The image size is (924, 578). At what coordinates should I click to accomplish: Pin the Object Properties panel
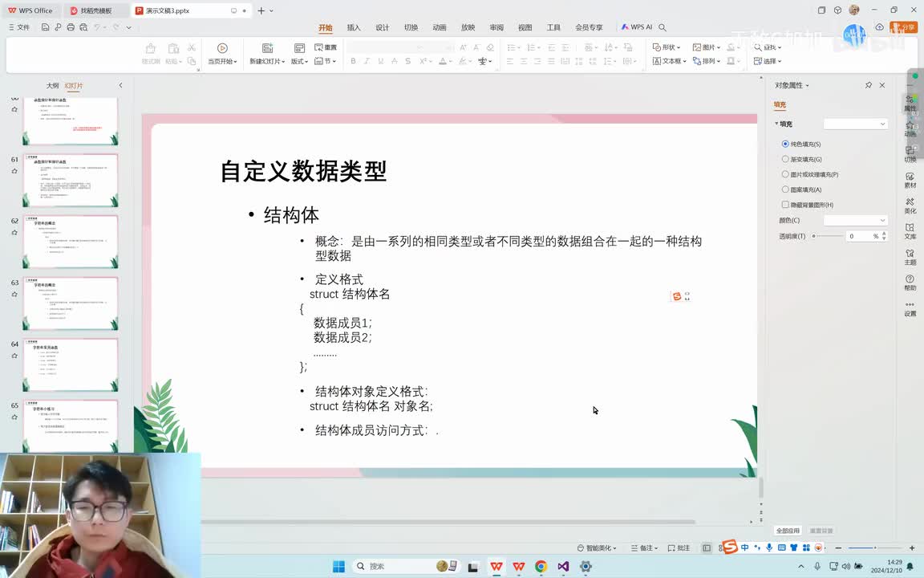[x=868, y=86]
